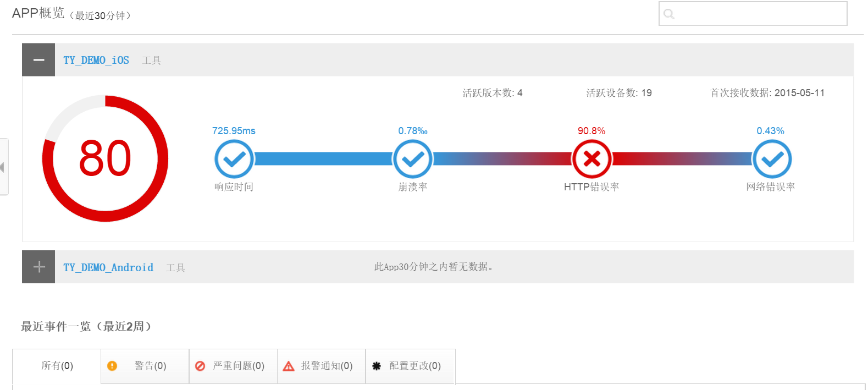This screenshot has height=390, width=868.
Task: Switch to the 所有(0) tab
Action: point(57,366)
